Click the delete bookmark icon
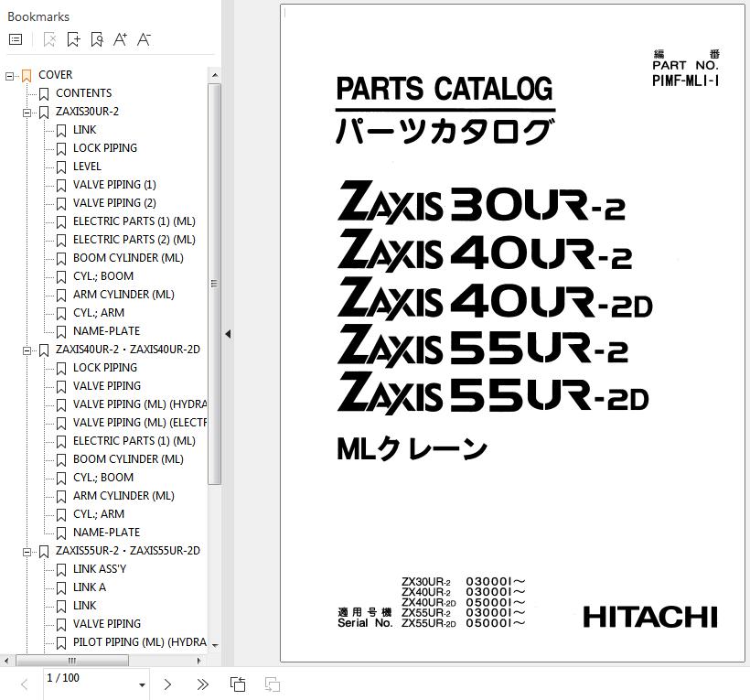Image resolution: width=750 pixels, height=700 pixels. pos(49,39)
